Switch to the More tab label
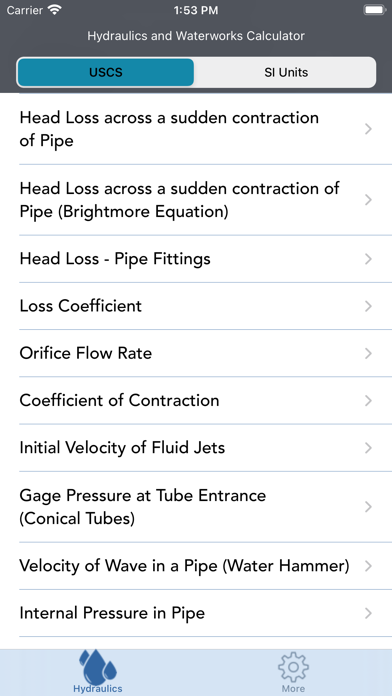 tap(293, 689)
